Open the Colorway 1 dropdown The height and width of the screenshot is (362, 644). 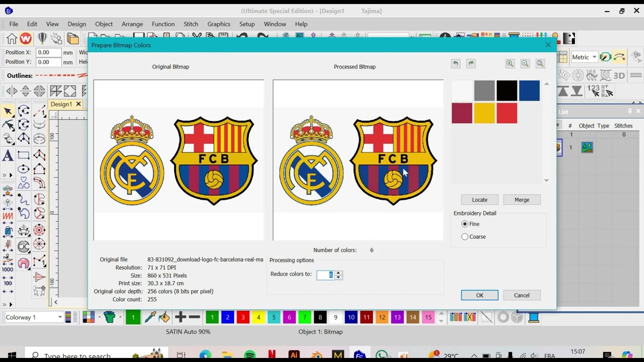59,317
